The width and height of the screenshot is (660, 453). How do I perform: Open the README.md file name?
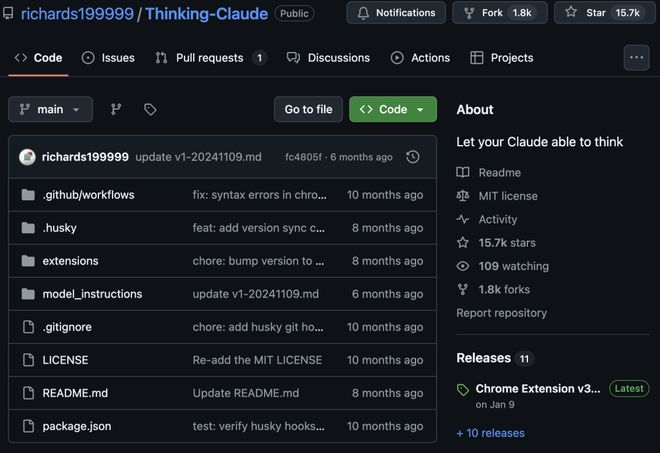[75, 393]
